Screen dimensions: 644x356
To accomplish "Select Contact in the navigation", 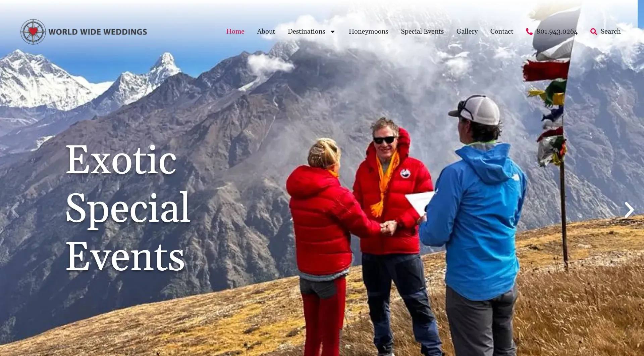I will point(501,31).
